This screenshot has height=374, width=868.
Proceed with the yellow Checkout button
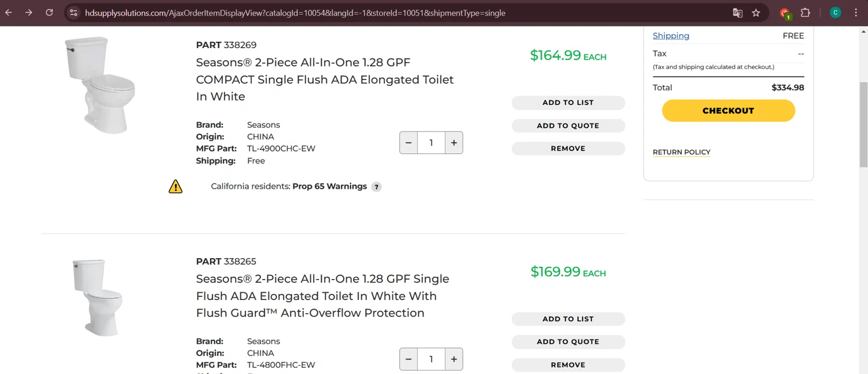[x=729, y=111]
